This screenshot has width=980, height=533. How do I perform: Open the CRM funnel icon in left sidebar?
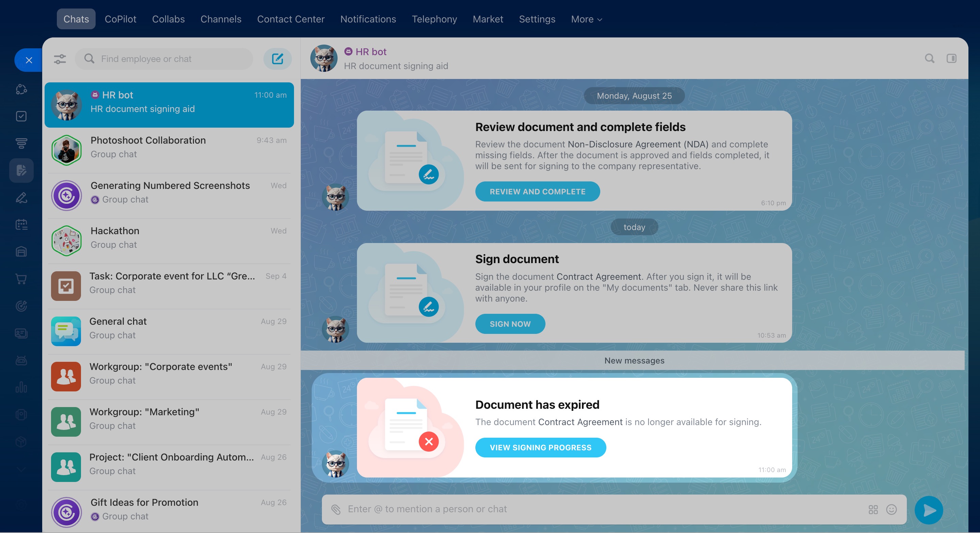pos(21,143)
